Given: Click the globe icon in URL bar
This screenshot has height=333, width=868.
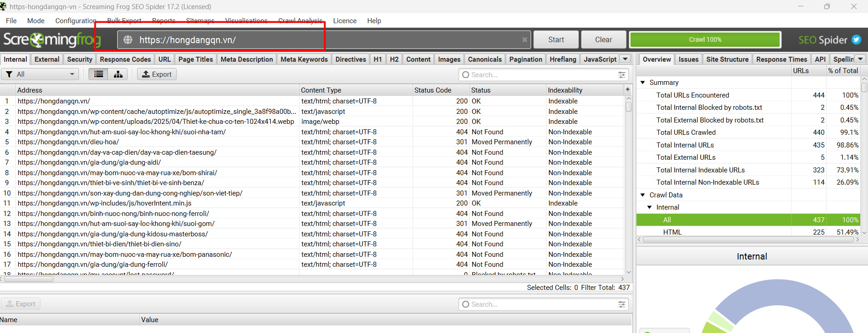Looking at the screenshot, I should (128, 40).
